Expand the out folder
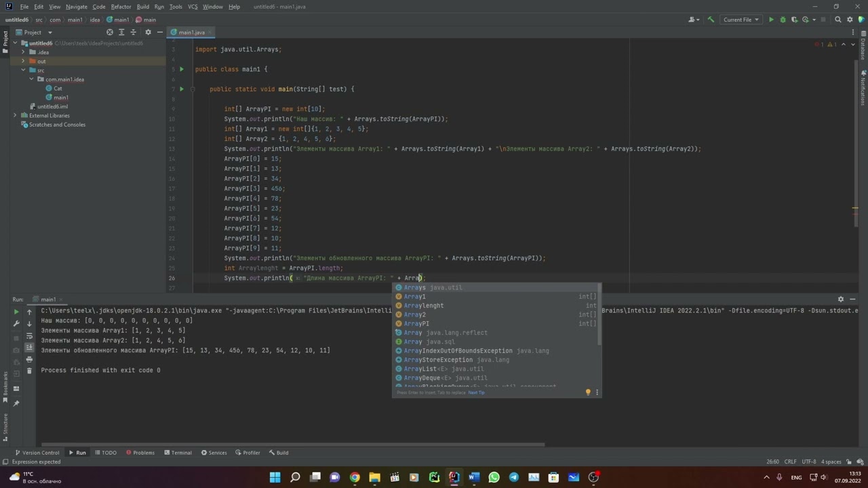868x488 pixels. coord(23,61)
